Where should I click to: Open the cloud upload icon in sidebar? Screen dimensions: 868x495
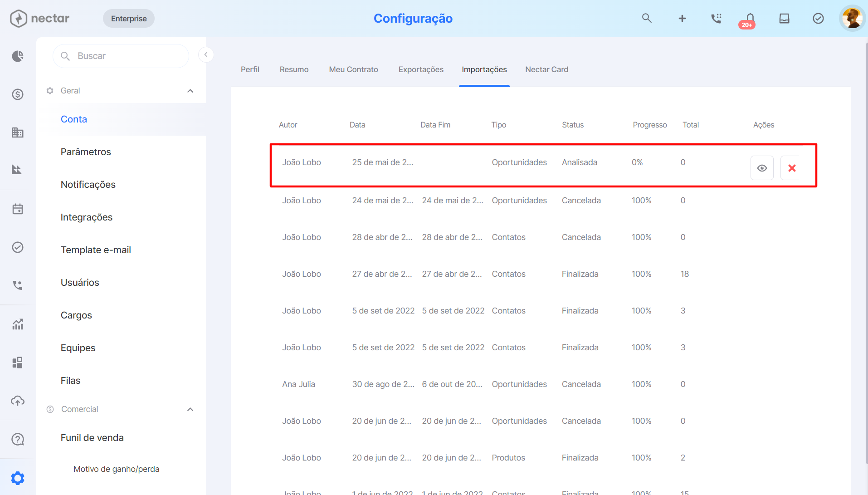click(x=18, y=401)
